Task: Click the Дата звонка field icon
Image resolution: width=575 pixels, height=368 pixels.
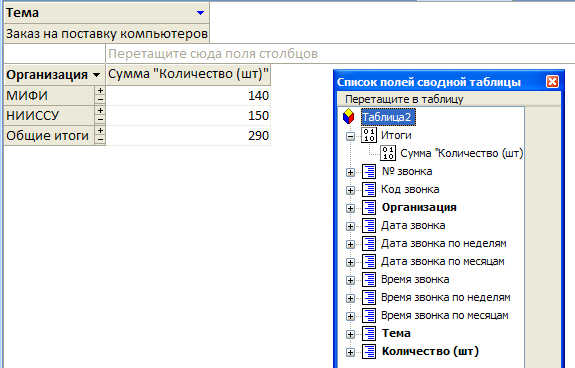Action: (x=369, y=225)
